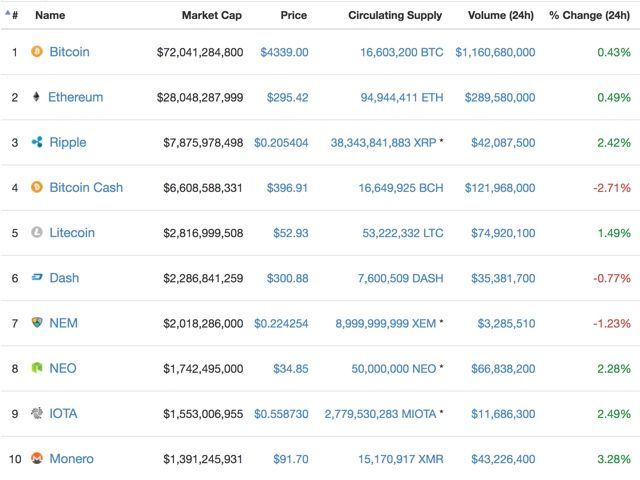
Task: Sort by % Change (24h) header
Action: pyautogui.click(x=590, y=15)
